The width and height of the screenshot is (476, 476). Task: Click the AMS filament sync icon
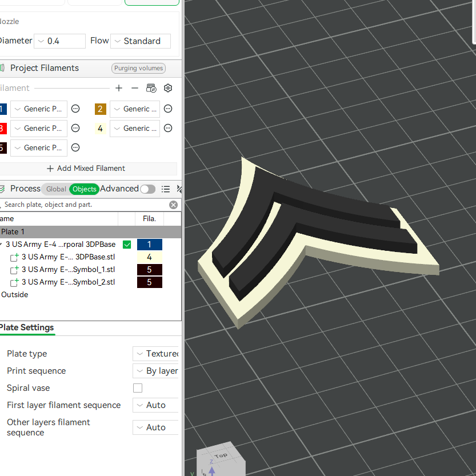point(151,88)
